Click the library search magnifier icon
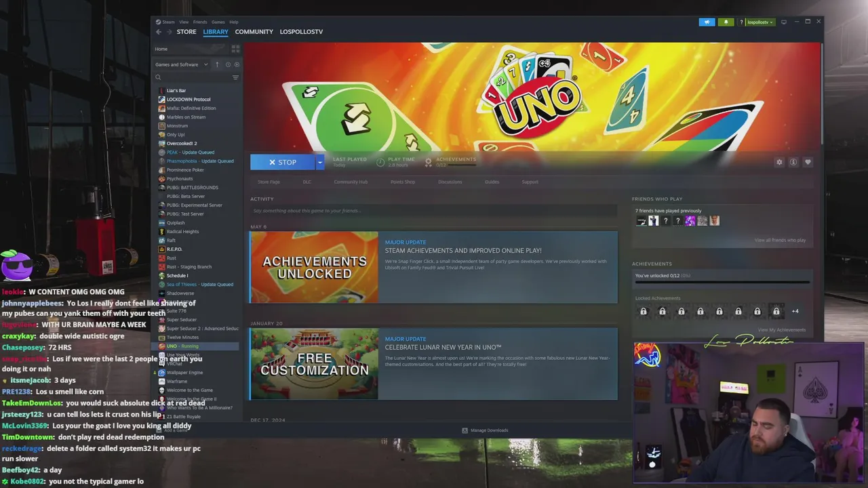 (158, 77)
